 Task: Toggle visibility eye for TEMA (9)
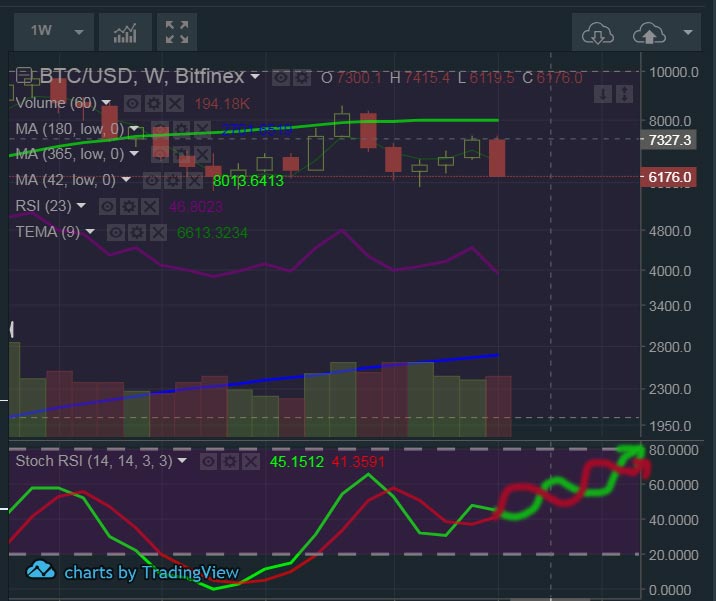(116, 232)
